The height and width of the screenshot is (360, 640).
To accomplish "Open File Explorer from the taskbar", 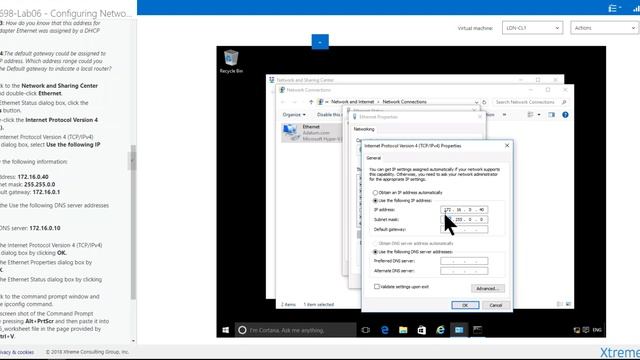I will coord(403,330).
